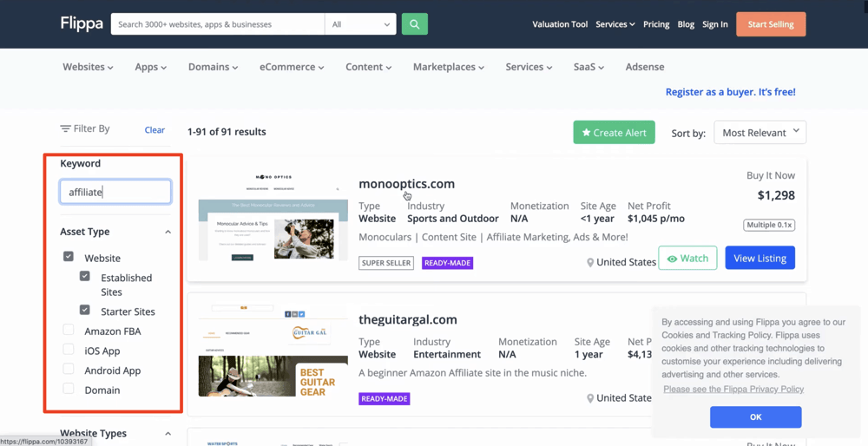Viewport: 868px width, 446px height.
Task: Open the monooptics.com listing thumbnail
Action: pos(273,217)
